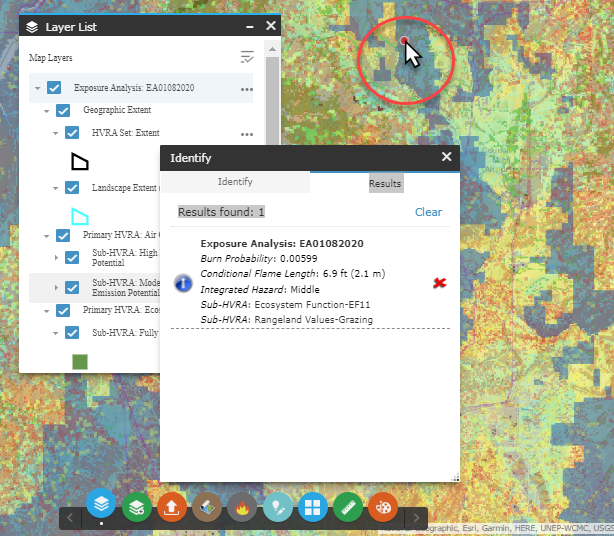Click the cyan Landscape Extent symbol

tap(80, 217)
